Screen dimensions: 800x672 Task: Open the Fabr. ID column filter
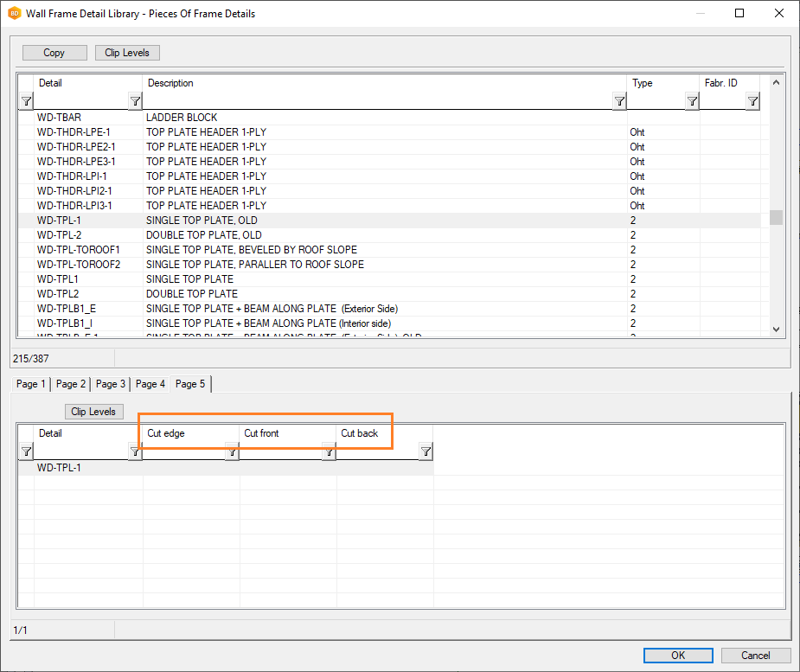click(752, 102)
